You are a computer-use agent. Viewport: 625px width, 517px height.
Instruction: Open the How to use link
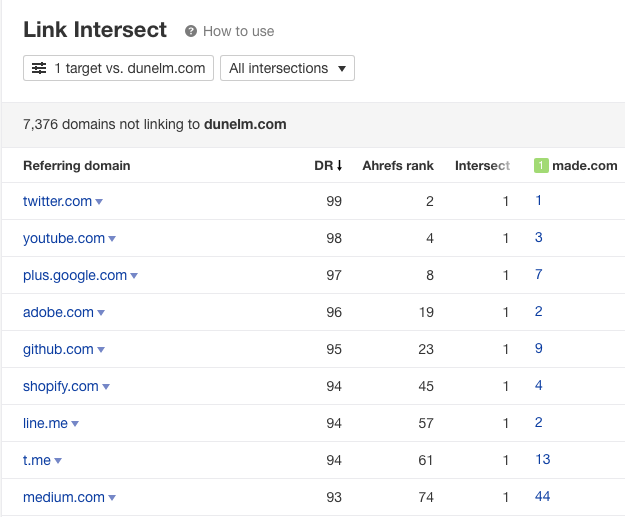point(238,31)
